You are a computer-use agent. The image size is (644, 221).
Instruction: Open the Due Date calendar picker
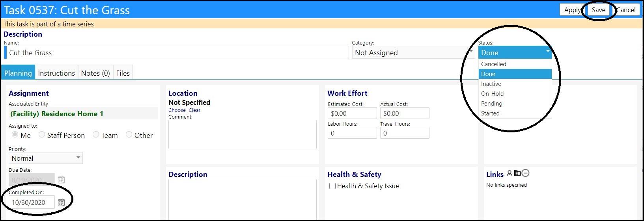pyautogui.click(x=61, y=180)
